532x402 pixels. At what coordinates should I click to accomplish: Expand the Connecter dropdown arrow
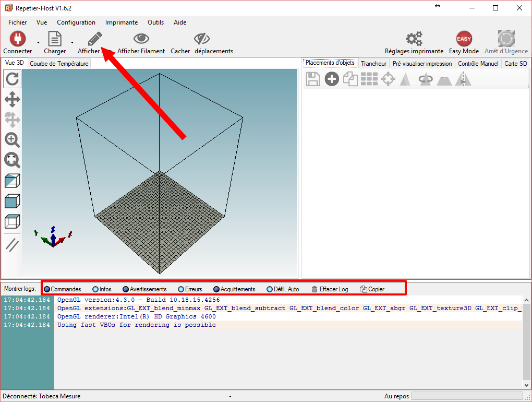pyautogui.click(x=38, y=42)
